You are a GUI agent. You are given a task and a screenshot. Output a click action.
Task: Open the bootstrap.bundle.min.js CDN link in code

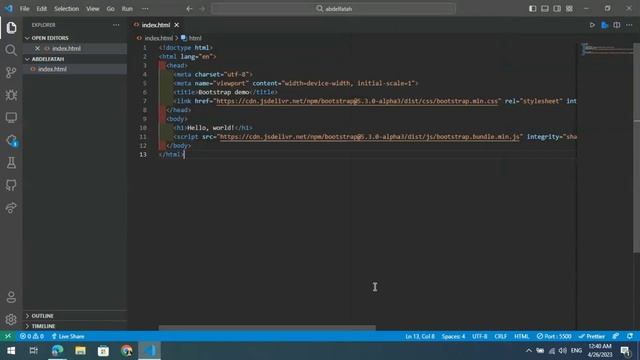click(x=370, y=137)
